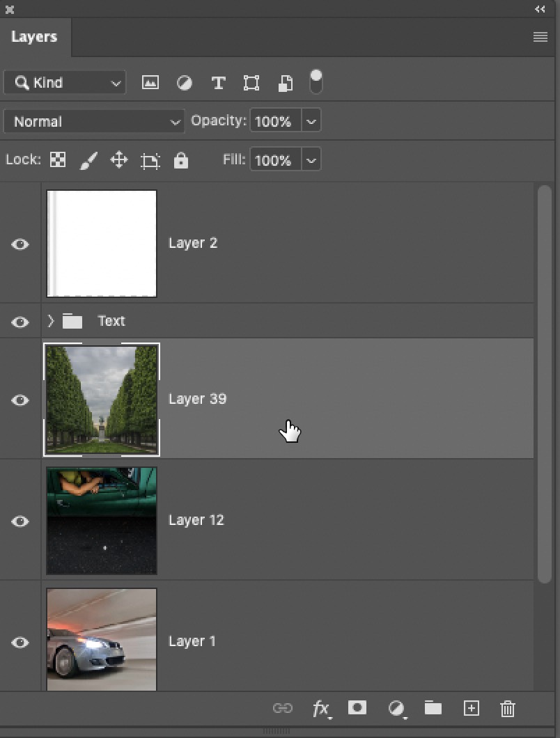Create a new group with the folder icon

click(x=433, y=708)
